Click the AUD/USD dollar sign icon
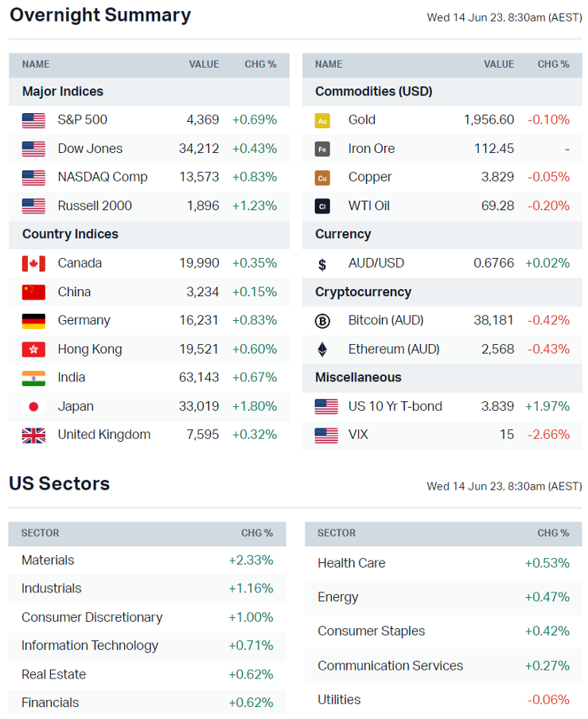This screenshot has width=588, height=719. [x=322, y=264]
